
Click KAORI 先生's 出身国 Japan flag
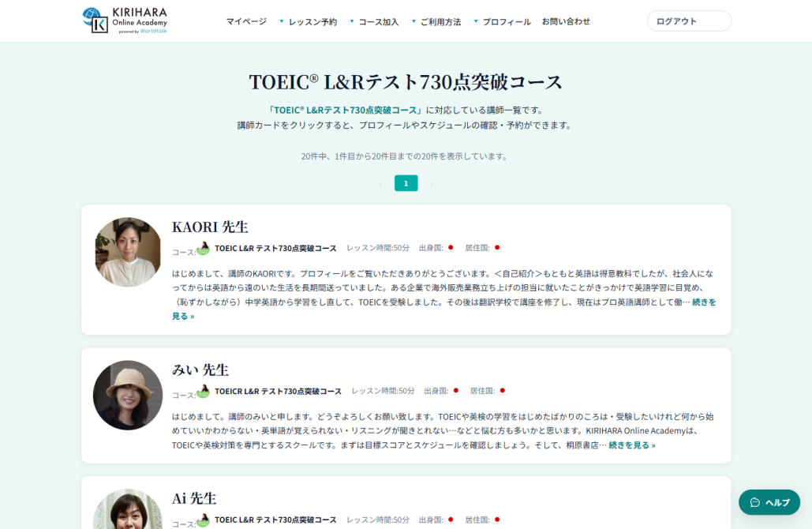451,248
